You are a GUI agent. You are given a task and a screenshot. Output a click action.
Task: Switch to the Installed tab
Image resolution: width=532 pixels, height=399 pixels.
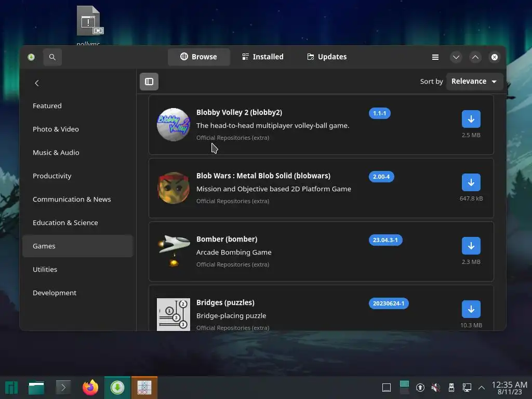tap(263, 57)
